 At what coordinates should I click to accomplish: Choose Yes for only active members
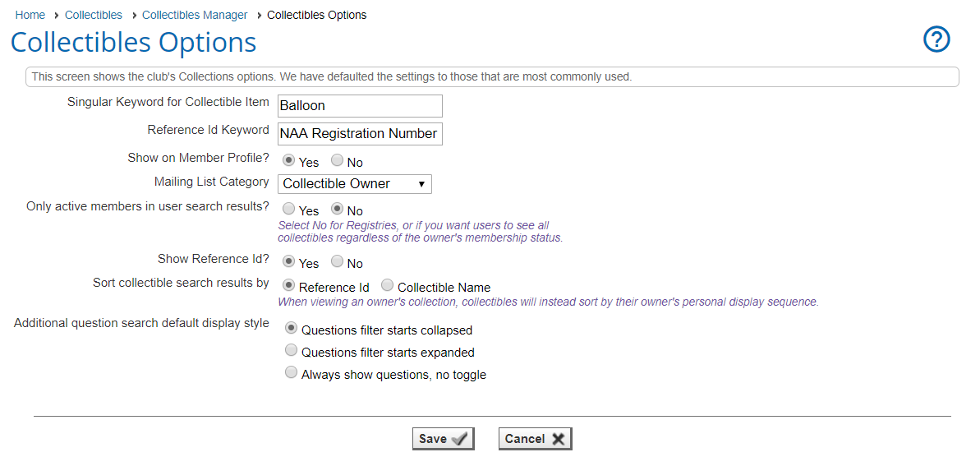289,210
